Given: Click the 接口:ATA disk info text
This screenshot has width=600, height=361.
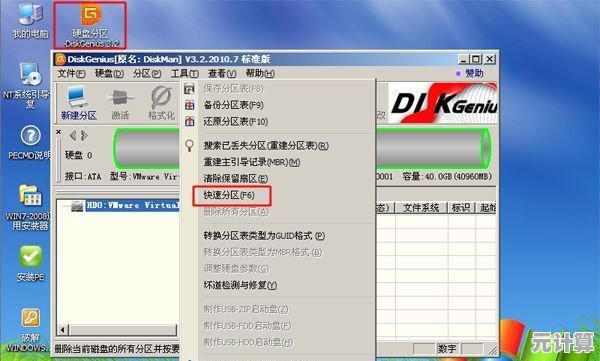Looking at the screenshot, I should (83, 177).
